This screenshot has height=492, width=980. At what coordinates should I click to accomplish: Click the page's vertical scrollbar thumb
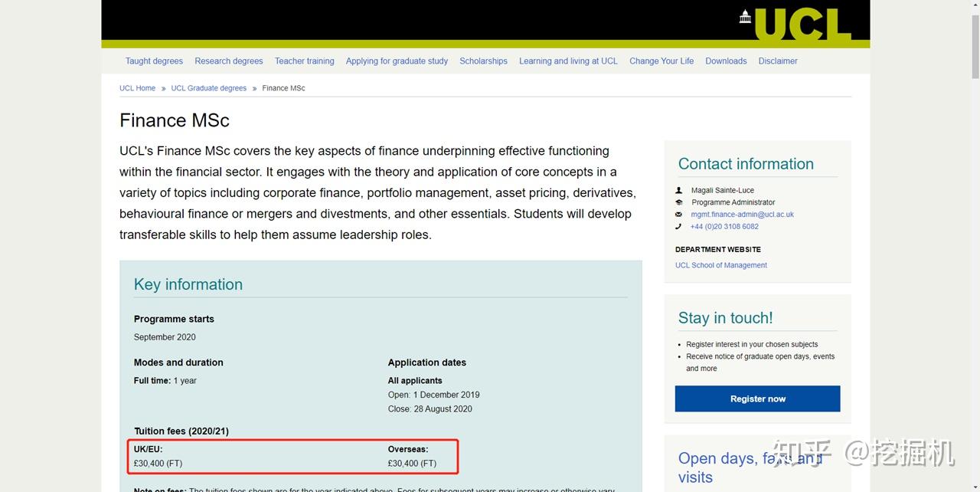[x=975, y=46]
